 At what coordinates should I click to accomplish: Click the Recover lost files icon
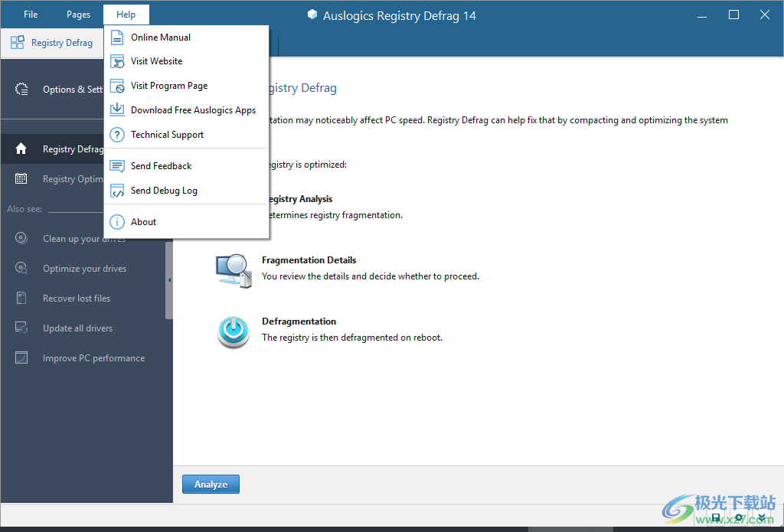21,298
